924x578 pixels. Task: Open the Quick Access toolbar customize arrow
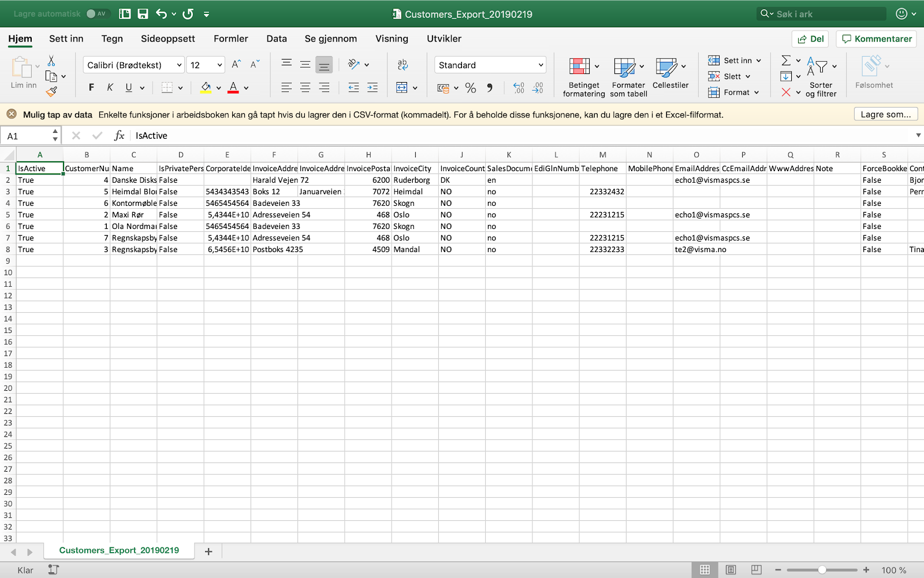(207, 14)
